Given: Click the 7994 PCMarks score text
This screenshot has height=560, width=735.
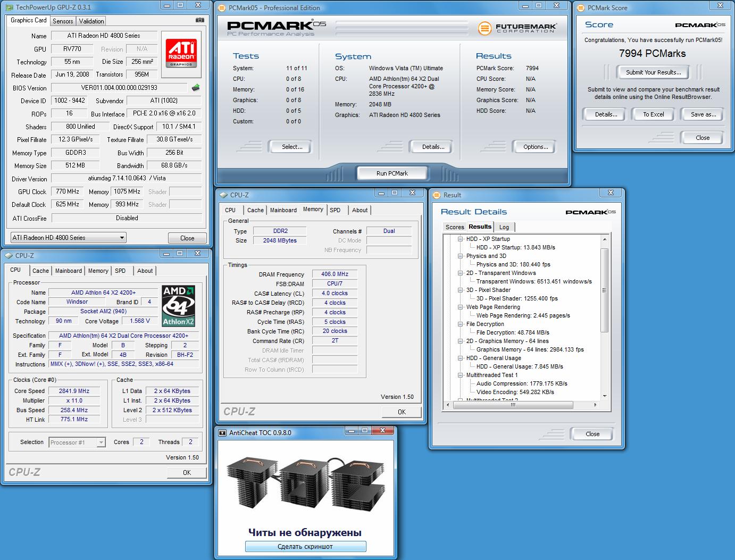Looking at the screenshot, I should 652,54.
